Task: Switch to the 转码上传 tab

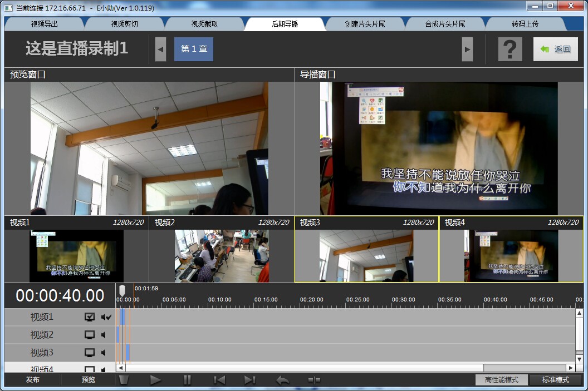Action: coord(526,24)
